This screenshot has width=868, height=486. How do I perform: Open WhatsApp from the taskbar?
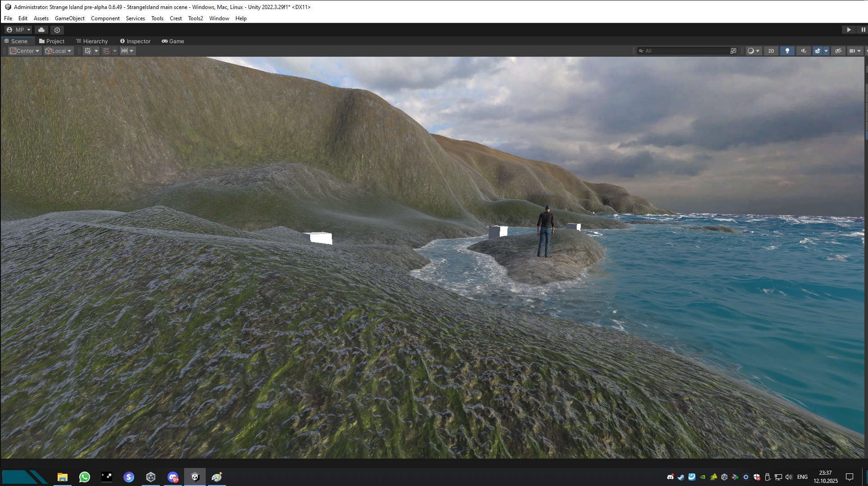pyautogui.click(x=85, y=477)
